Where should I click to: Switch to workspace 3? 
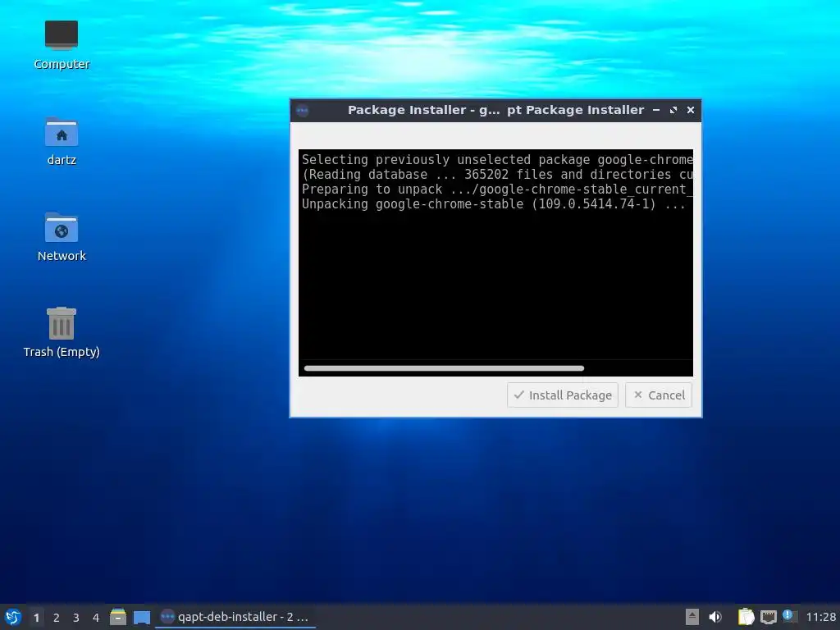click(x=76, y=618)
